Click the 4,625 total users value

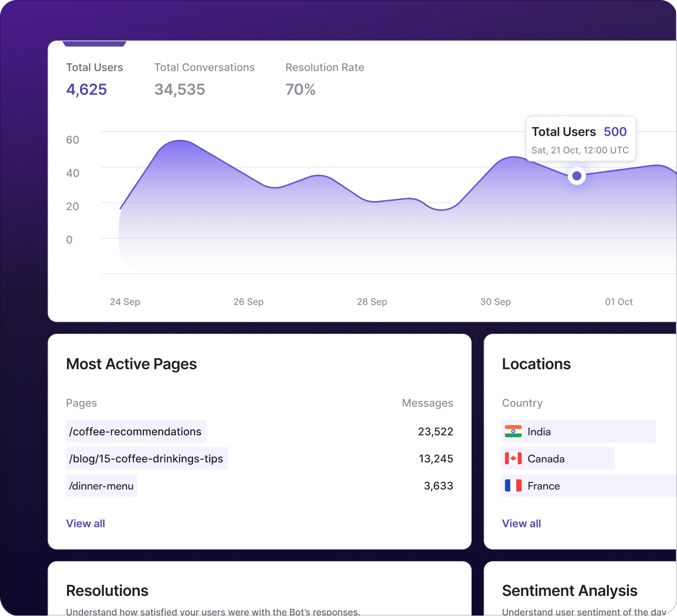87,90
